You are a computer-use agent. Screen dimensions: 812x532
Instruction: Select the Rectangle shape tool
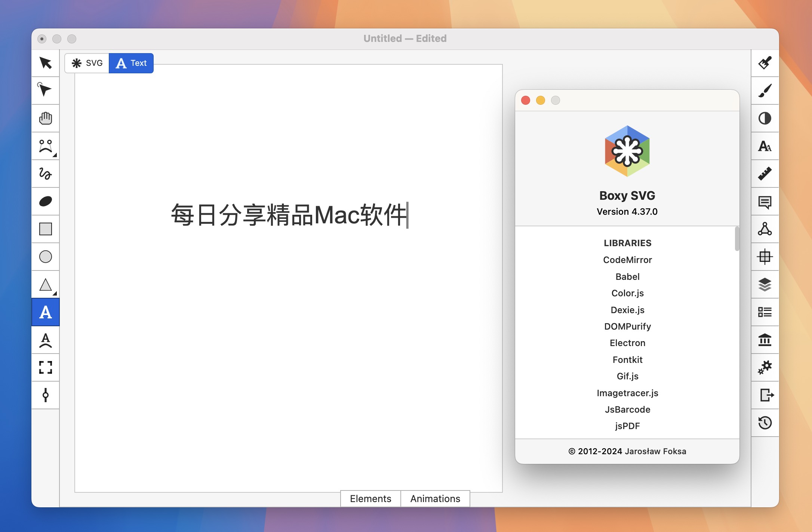[45, 228]
